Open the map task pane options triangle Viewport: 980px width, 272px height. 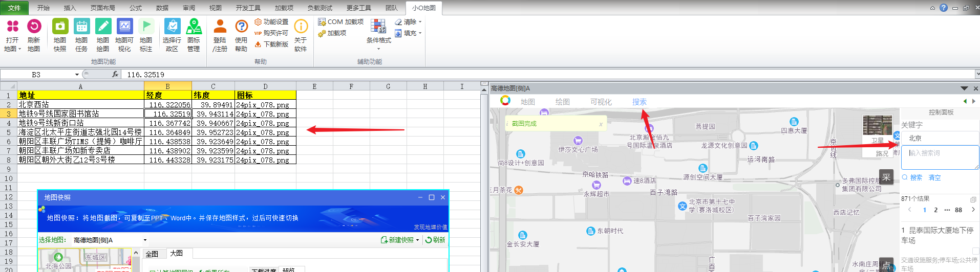pyautogui.click(x=964, y=88)
